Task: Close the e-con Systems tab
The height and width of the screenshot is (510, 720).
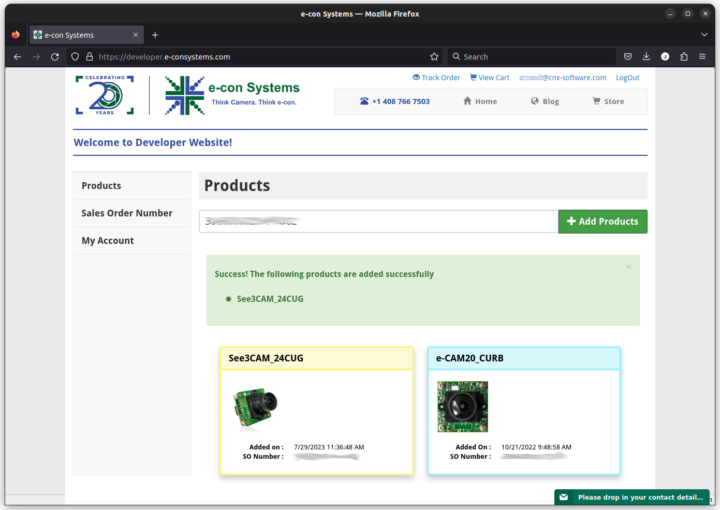Action: tap(135, 35)
